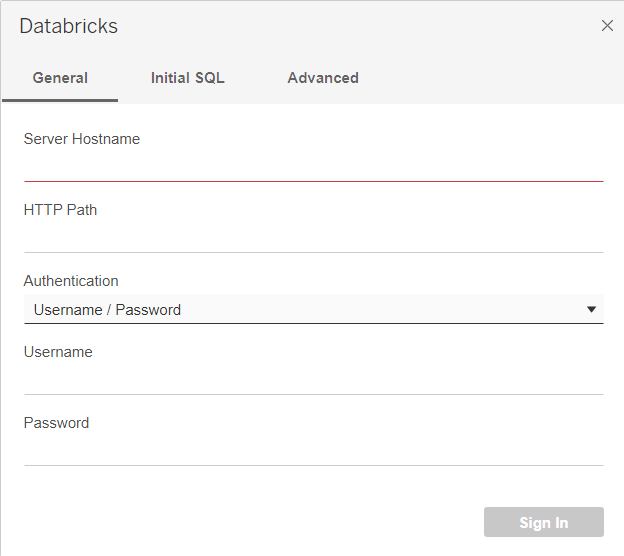Click the Server Hostname label
624x556 pixels.
tap(82, 139)
